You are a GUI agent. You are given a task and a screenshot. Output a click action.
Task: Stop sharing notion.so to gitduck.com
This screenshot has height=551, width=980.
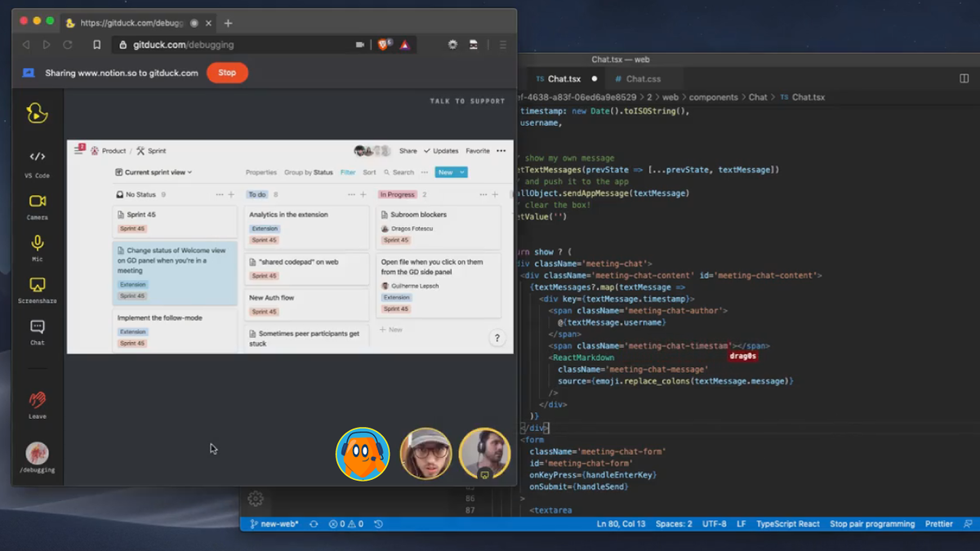(x=227, y=73)
